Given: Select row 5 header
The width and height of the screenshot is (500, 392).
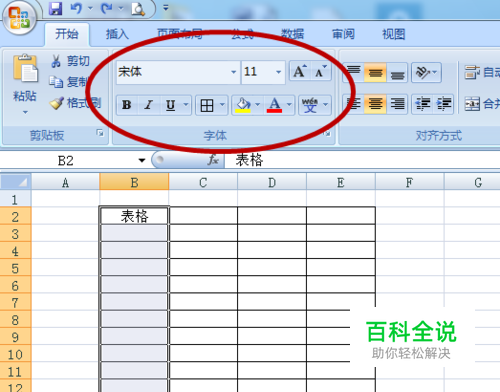Looking at the screenshot, I should click(x=15, y=268).
